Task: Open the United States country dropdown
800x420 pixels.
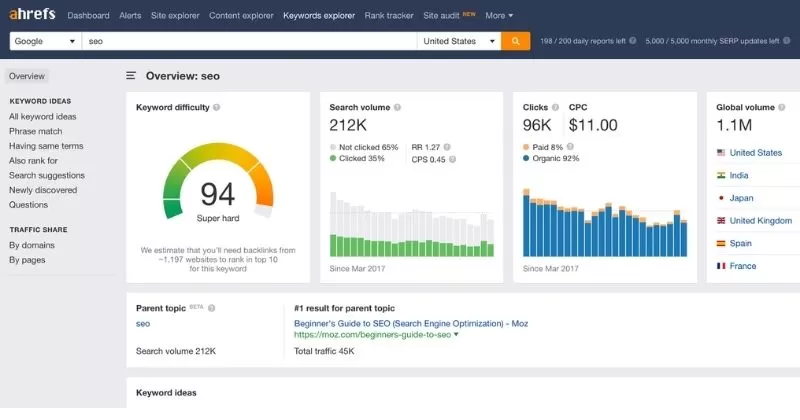Action: tap(458, 41)
